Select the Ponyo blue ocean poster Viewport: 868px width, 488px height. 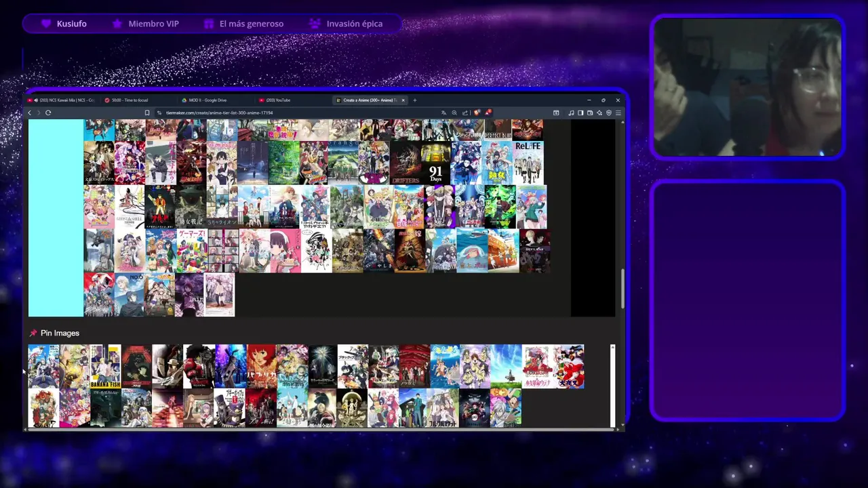(x=472, y=251)
